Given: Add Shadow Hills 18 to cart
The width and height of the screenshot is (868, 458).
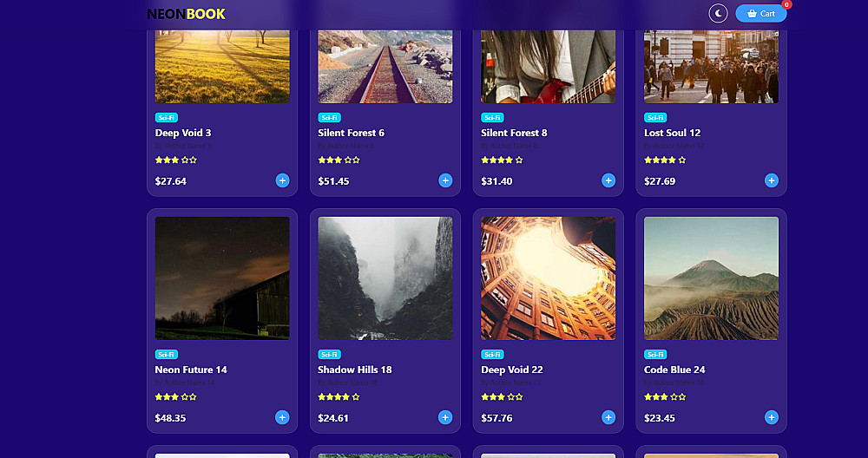Looking at the screenshot, I should (x=445, y=417).
